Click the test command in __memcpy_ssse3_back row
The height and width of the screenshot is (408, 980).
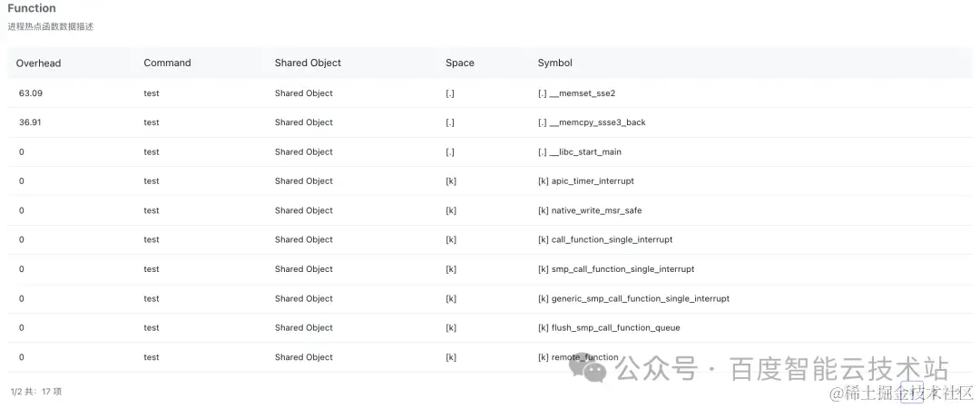pyautogui.click(x=152, y=122)
